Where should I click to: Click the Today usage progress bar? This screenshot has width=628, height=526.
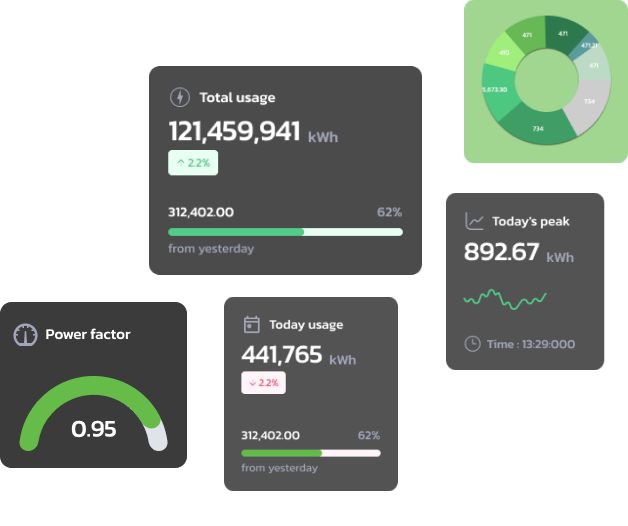click(310, 453)
